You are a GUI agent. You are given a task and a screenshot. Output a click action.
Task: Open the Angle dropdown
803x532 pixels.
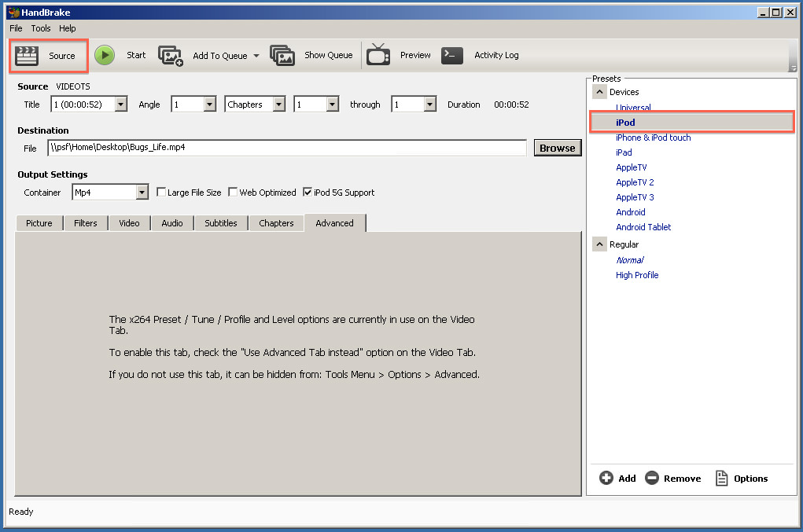coord(210,105)
